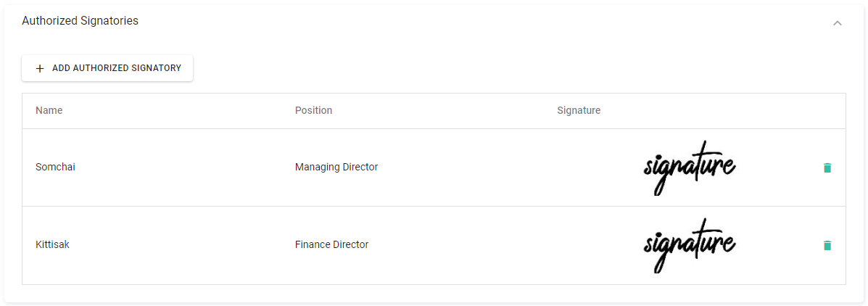Select the name Kittisak

pos(52,244)
